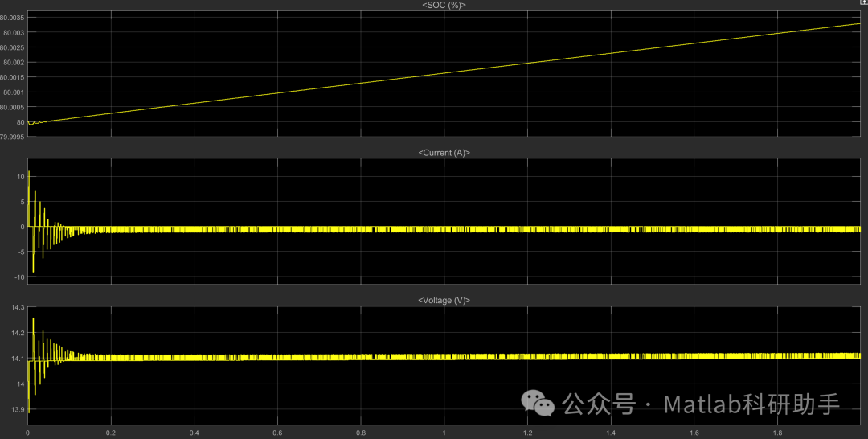Click the 0.6 label on time axis
Image resolution: width=868 pixels, height=439 pixels.
277,433
